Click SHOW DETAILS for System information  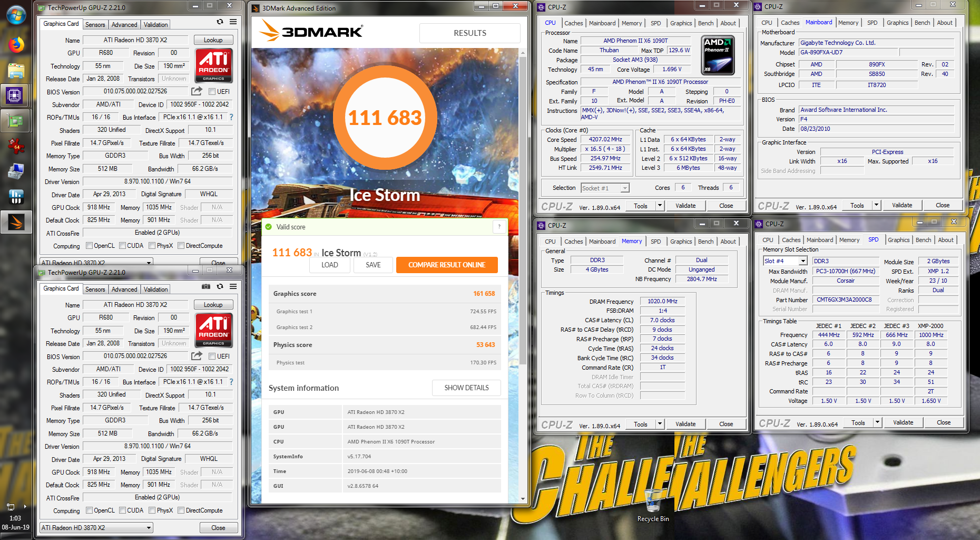pyautogui.click(x=466, y=388)
